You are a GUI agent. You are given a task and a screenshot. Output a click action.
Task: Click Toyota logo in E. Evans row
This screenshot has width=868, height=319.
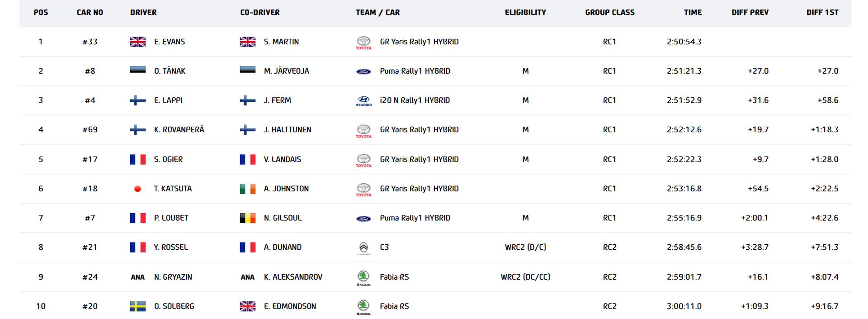pos(363,42)
